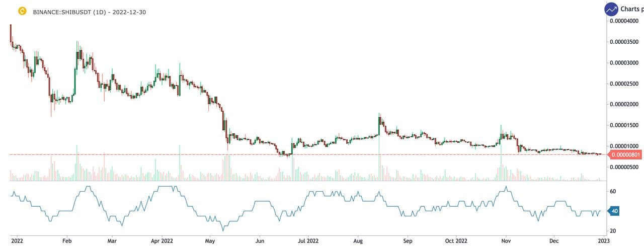The width and height of the screenshot is (644, 251).
Task: Click the 2023 label at the axis end
Action: pyautogui.click(x=602, y=241)
